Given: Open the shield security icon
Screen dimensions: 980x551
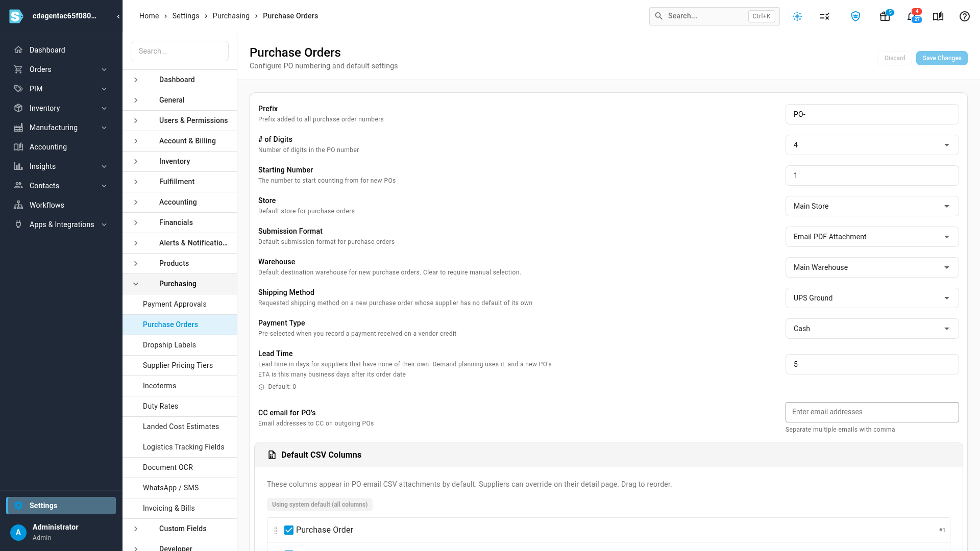Looking at the screenshot, I should click(855, 16).
